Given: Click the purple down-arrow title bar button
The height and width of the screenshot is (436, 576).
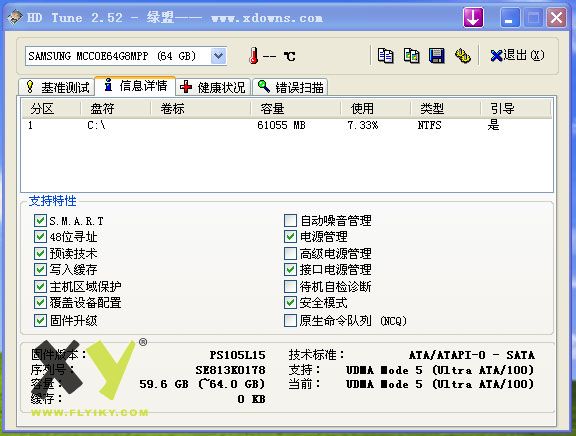Looking at the screenshot, I should tap(473, 17).
